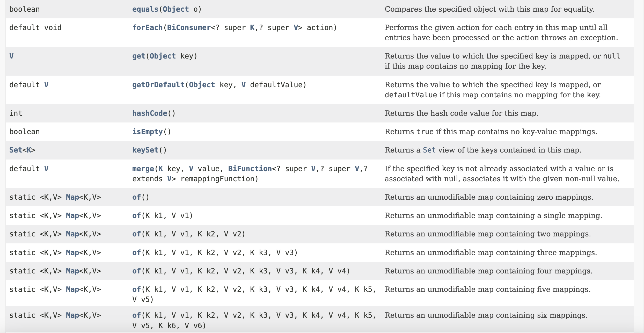Image resolution: width=644 pixels, height=333 pixels.
Task: Click the five-mapping of method link
Action: coord(136,289)
